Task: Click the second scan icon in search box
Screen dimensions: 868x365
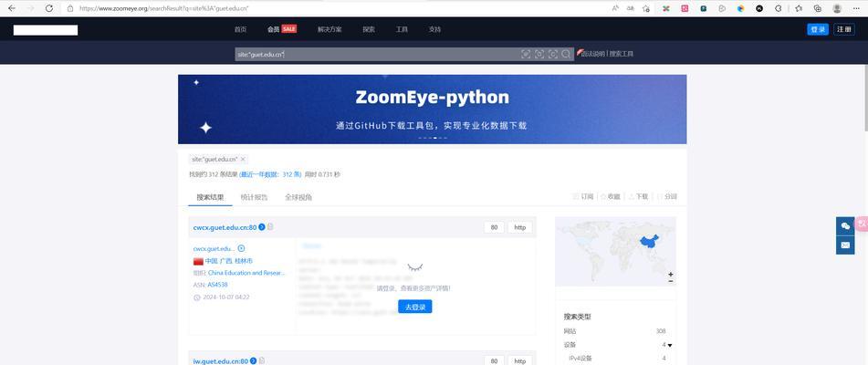Action: click(539, 54)
